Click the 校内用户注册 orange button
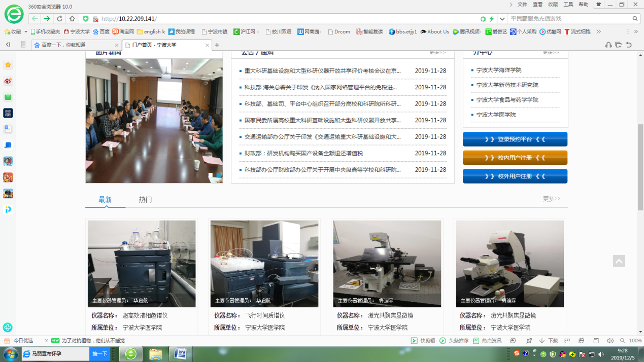The image size is (644, 362). (x=515, y=158)
